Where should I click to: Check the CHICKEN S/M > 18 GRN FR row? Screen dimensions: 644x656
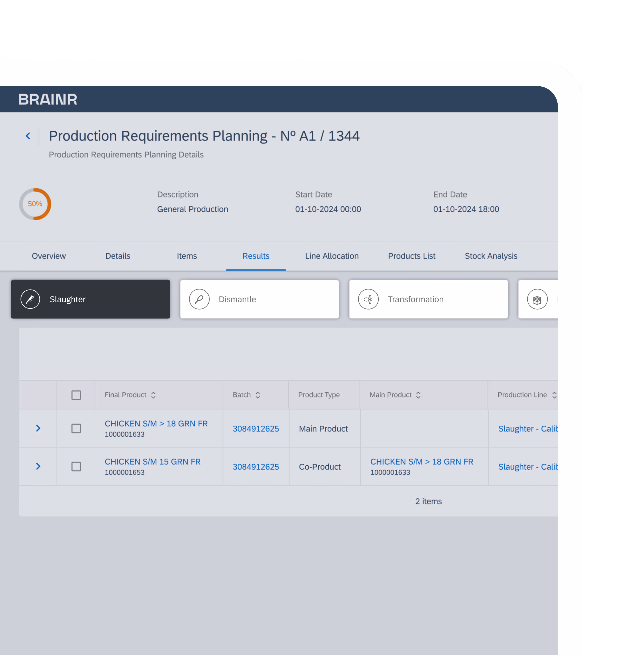(x=76, y=428)
